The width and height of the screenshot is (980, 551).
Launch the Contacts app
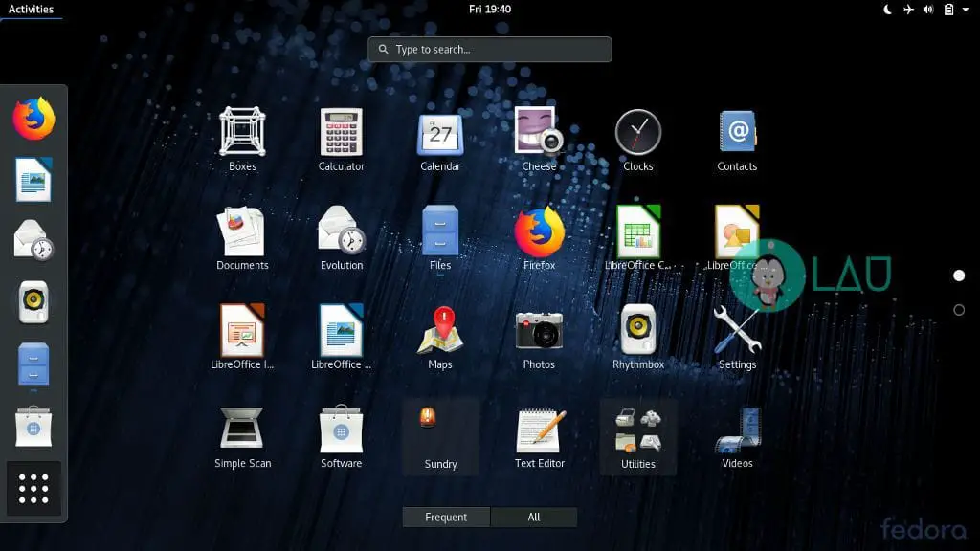pyautogui.click(x=737, y=139)
